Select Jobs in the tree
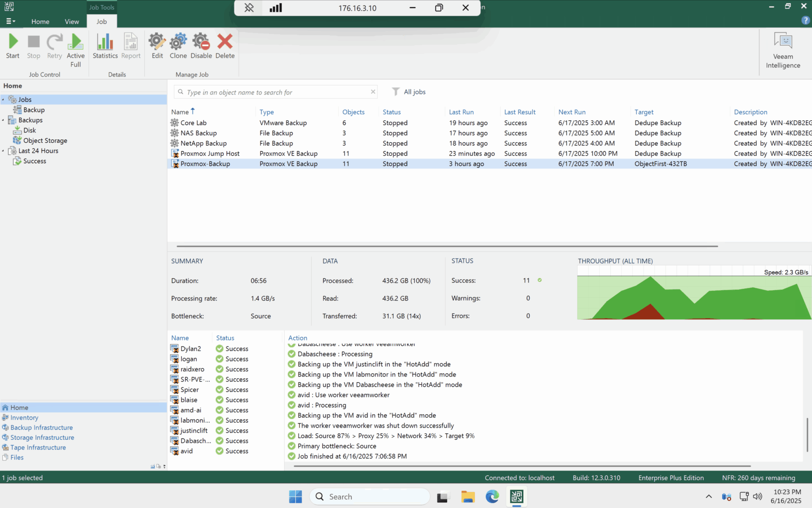Viewport: 812px width, 508px height. point(25,100)
